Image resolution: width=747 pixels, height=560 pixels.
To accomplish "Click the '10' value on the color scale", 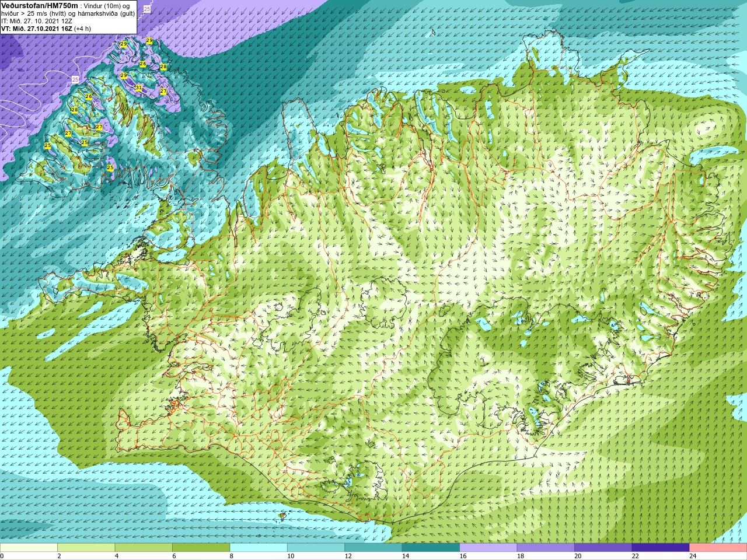I will pos(291,556).
